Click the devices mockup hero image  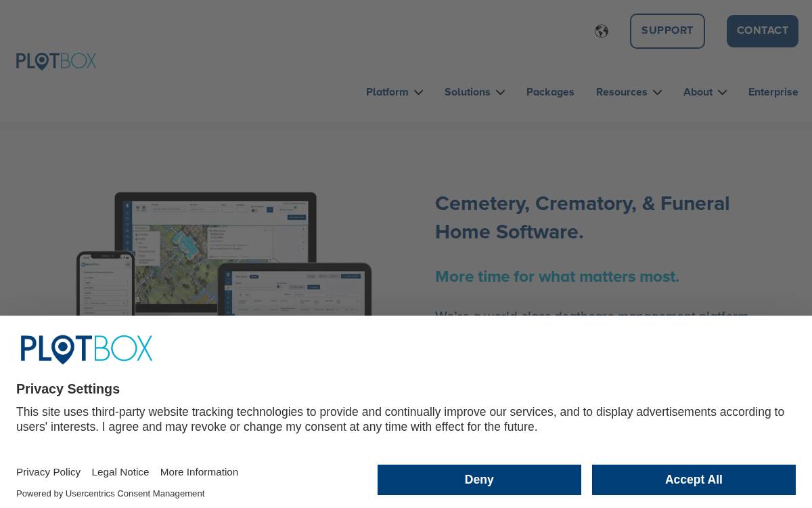[x=224, y=254]
